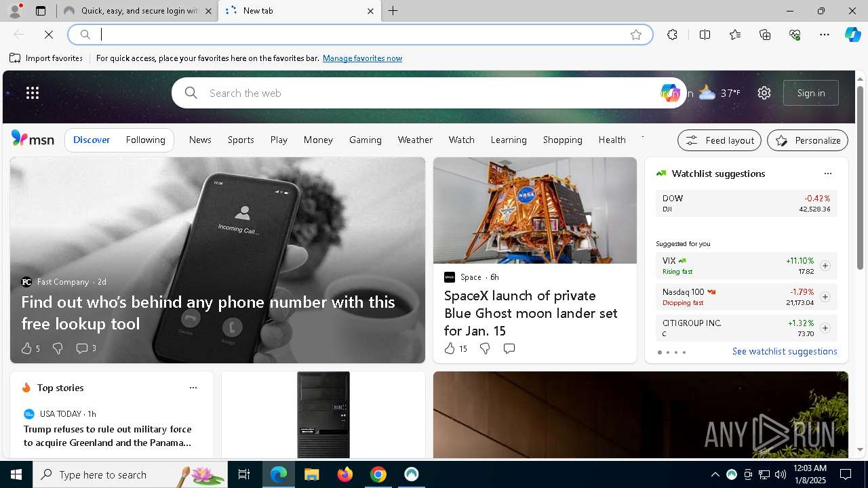Open the Play category
868x488 pixels.
279,140
